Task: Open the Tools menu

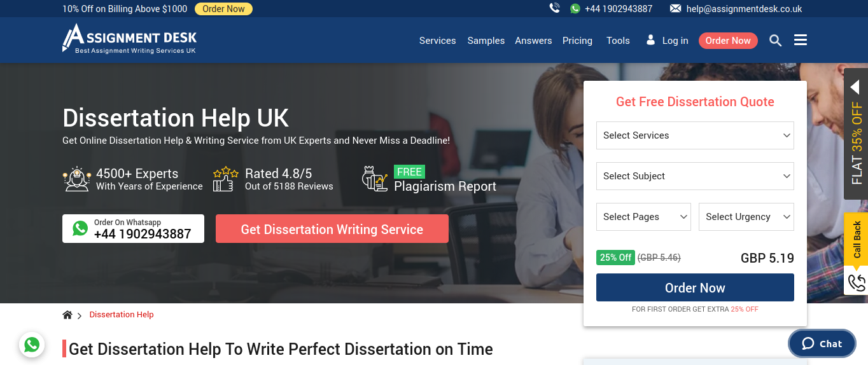Action: pos(618,41)
